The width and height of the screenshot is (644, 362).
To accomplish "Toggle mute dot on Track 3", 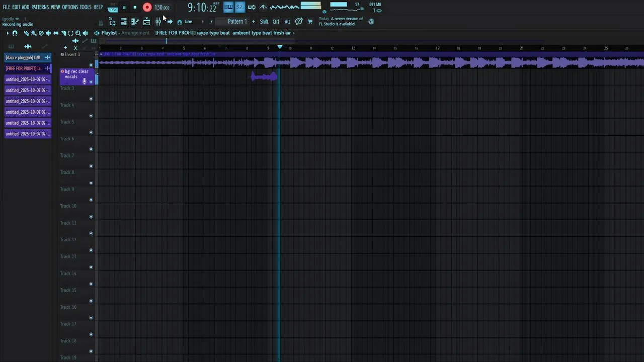I will coord(91,99).
